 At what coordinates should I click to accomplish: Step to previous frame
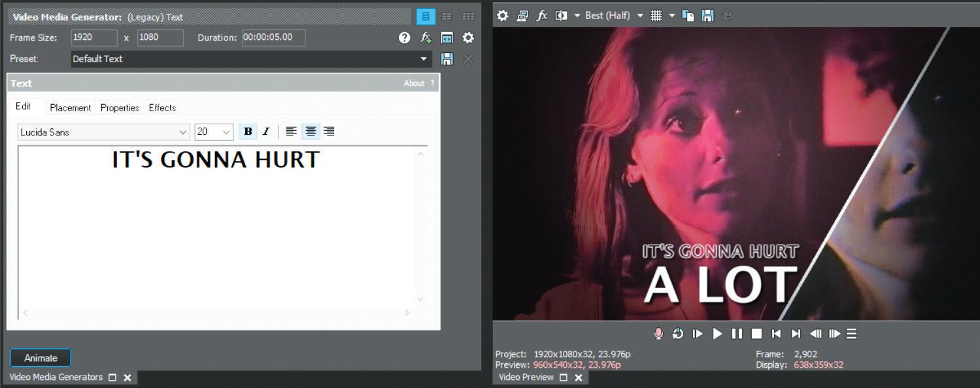tap(815, 334)
